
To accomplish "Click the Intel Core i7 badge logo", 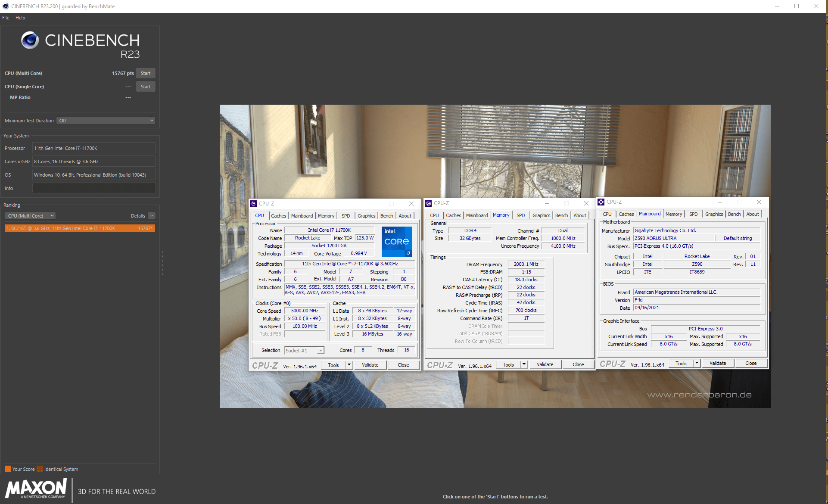I will [397, 242].
